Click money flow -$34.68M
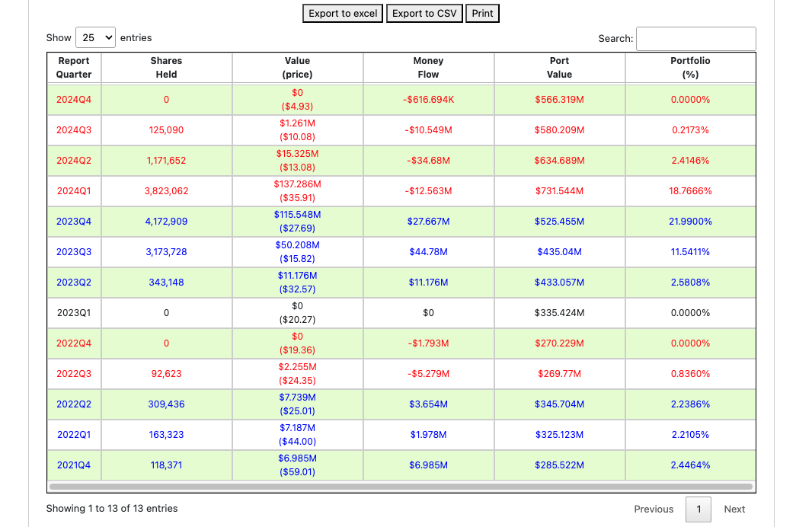 point(428,161)
